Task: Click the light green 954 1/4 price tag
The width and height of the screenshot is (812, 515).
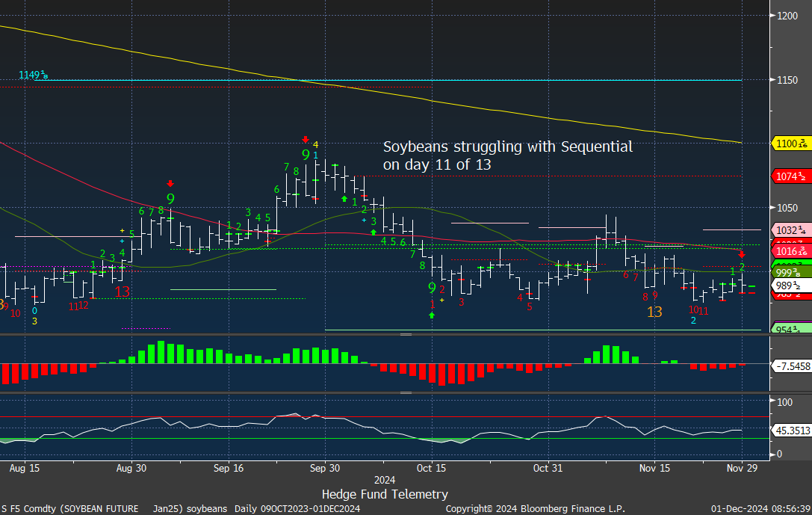Action: (x=791, y=328)
